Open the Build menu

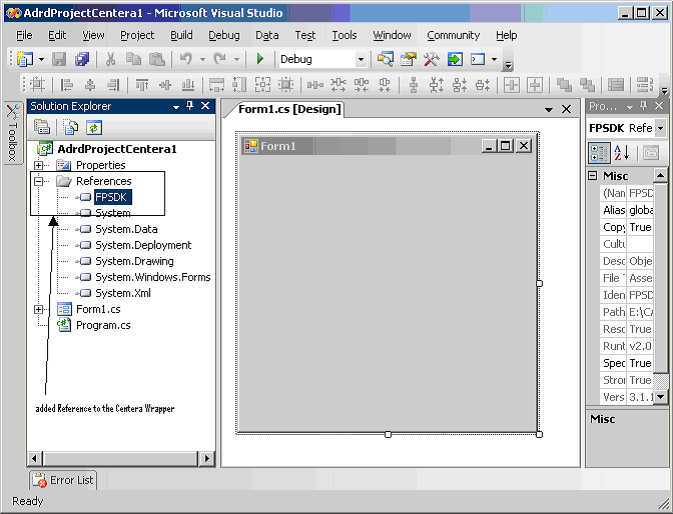click(181, 35)
